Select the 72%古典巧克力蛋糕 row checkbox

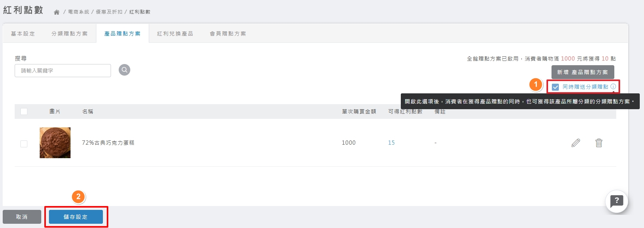pyautogui.click(x=24, y=144)
